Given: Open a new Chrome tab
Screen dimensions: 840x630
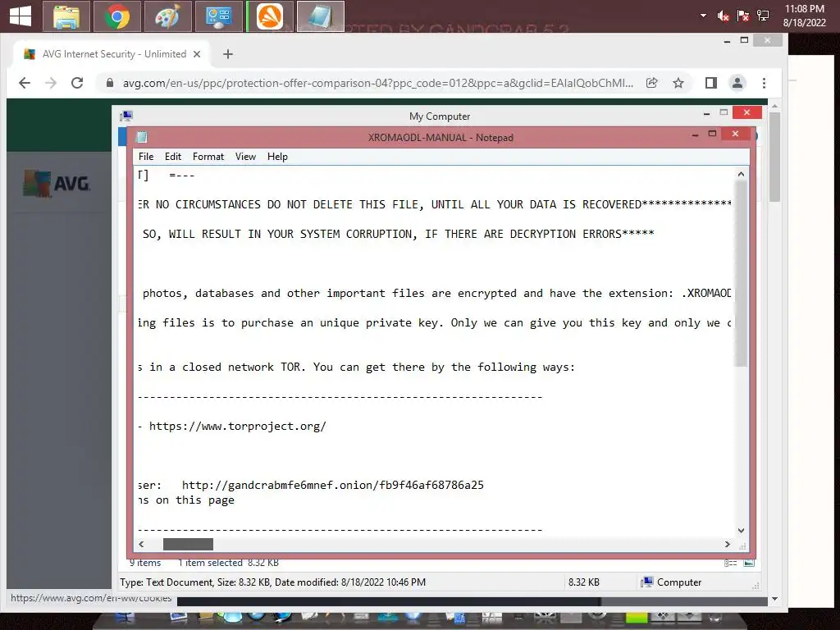Looking at the screenshot, I should (x=228, y=54).
